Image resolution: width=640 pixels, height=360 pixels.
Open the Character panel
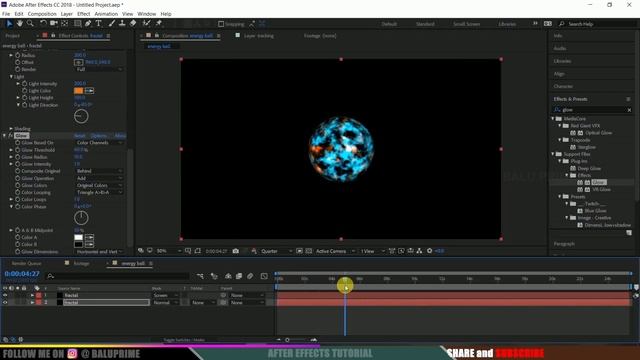tap(563, 86)
